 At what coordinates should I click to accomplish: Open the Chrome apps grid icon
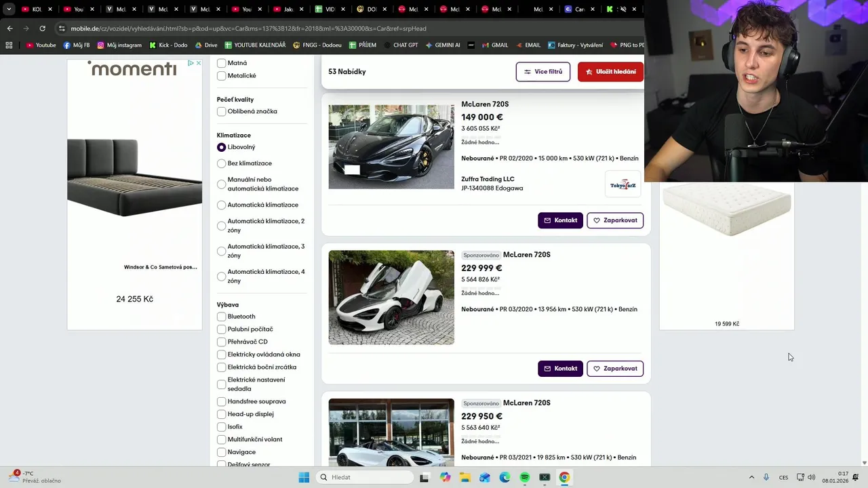9,45
